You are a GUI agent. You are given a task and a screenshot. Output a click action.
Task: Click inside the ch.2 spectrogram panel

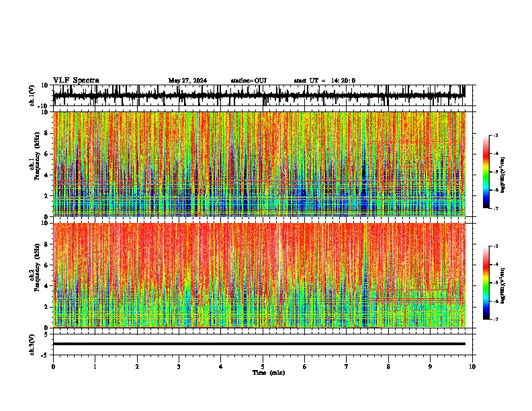pos(259,275)
